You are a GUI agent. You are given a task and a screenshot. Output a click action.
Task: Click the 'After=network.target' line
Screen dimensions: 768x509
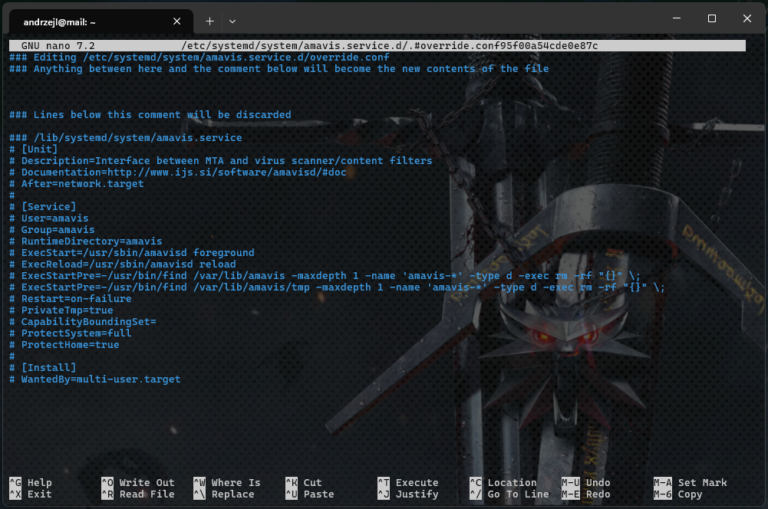pos(76,184)
